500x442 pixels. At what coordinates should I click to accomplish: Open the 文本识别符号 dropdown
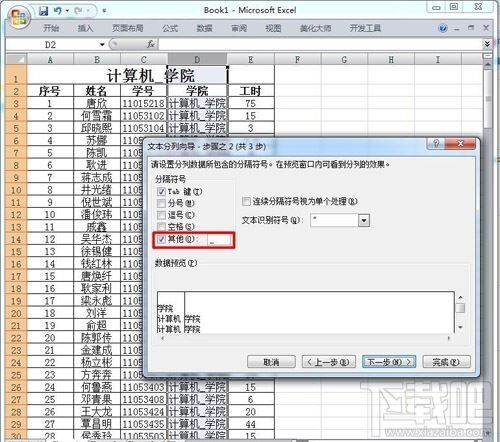364,220
